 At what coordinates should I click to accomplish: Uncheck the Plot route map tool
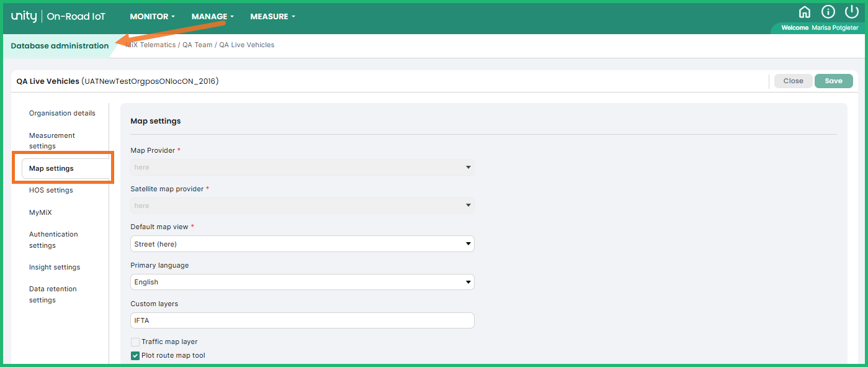tap(135, 356)
